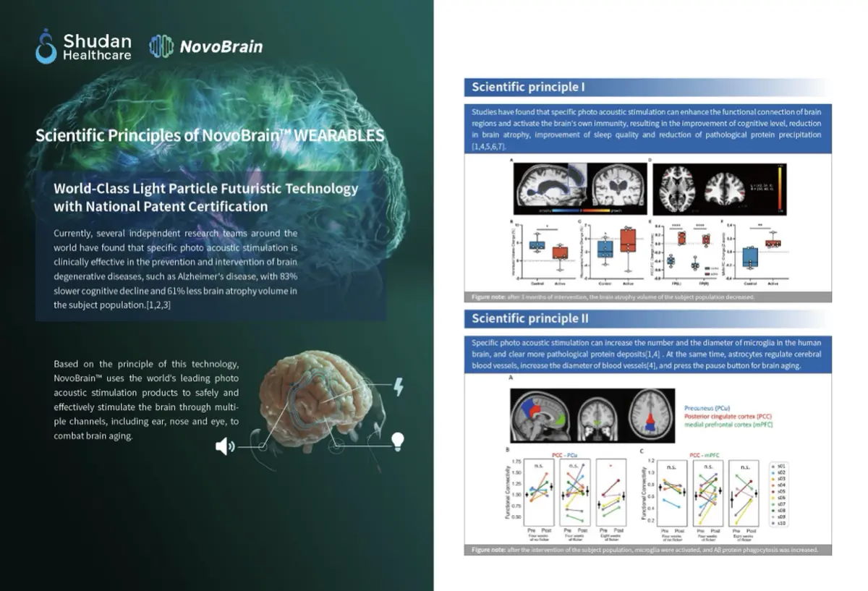
Task: Click the figure note about brain atrophy volume
Action: point(611,297)
